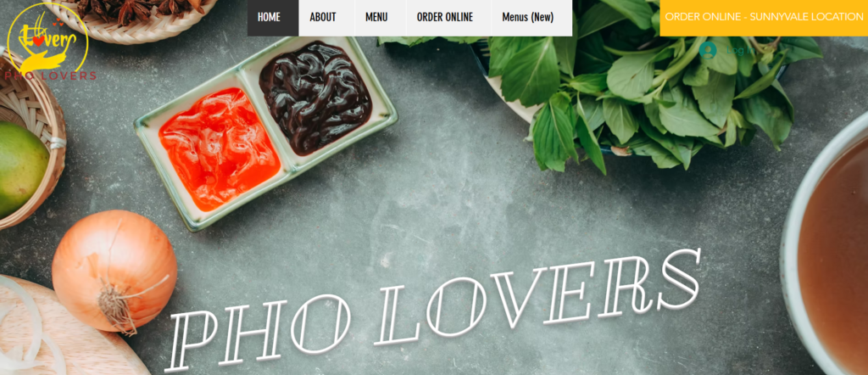This screenshot has height=375, width=868.
Task: Click the red PHO LOVERS text under logo
Action: point(51,76)
